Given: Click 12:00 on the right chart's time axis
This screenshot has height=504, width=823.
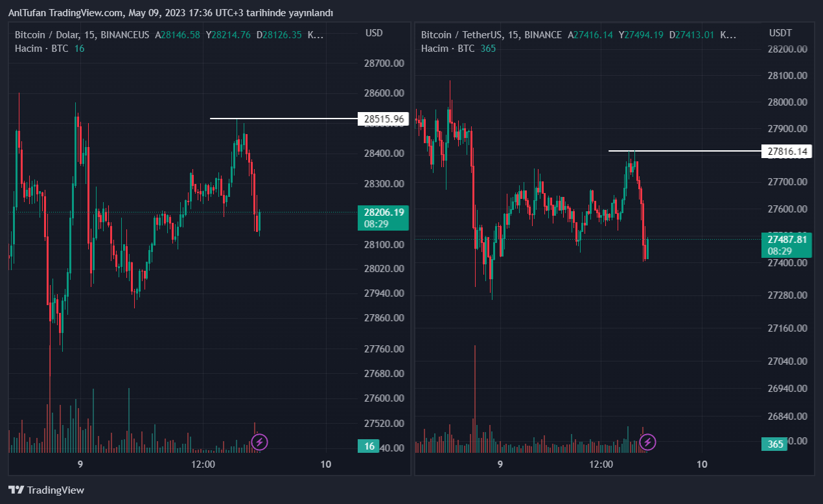Looking at the screenshot, I should point(601,464).
